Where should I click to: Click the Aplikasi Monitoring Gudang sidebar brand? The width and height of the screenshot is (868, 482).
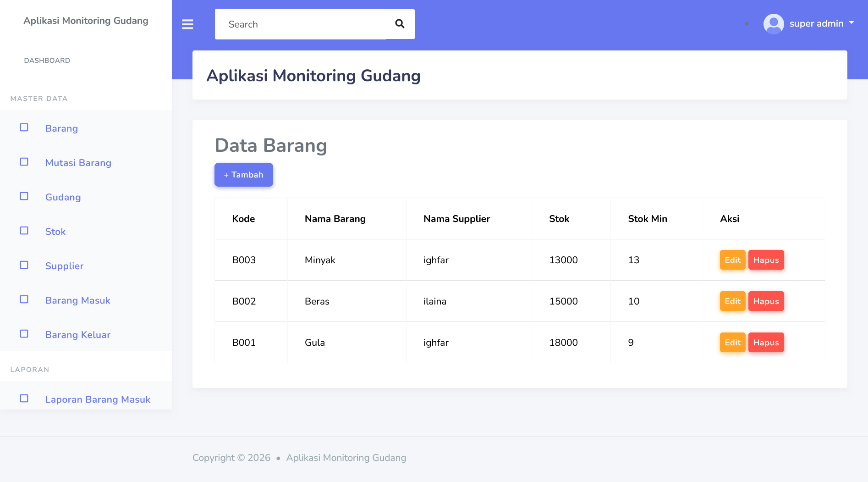click(86, 21)
